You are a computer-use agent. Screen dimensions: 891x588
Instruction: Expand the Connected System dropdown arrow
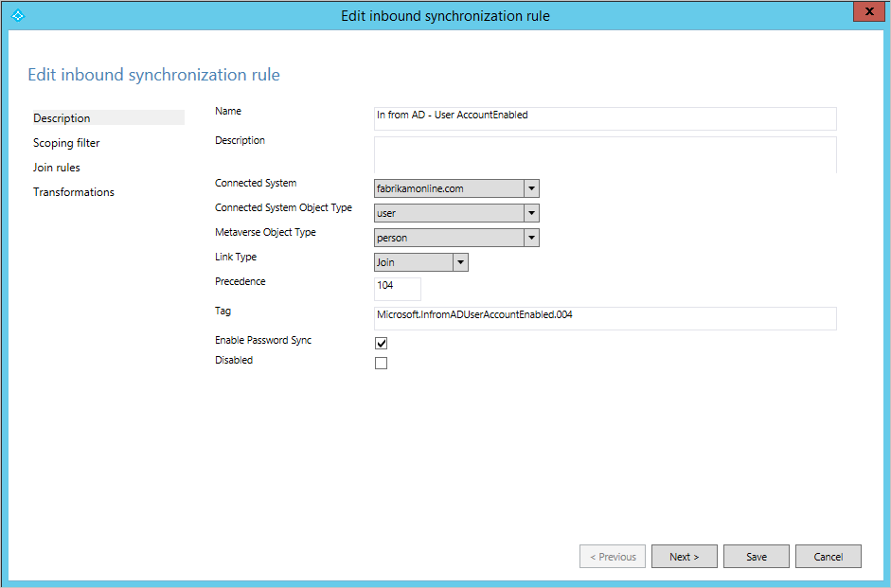[531, 188]
